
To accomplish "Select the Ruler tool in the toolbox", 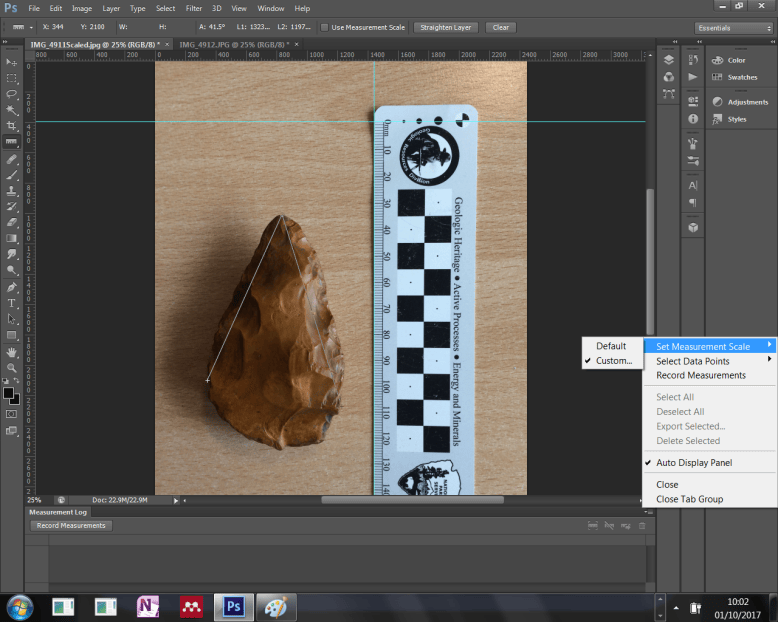I will 11,141.
